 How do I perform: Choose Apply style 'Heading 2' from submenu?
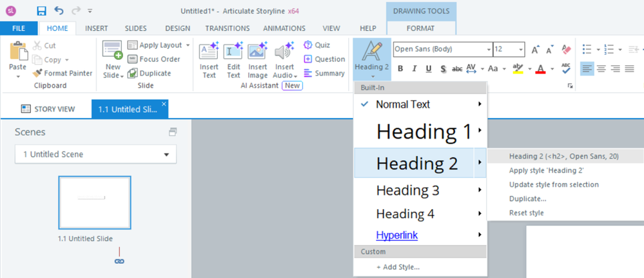pyautogui.click(x=546, y=170)
